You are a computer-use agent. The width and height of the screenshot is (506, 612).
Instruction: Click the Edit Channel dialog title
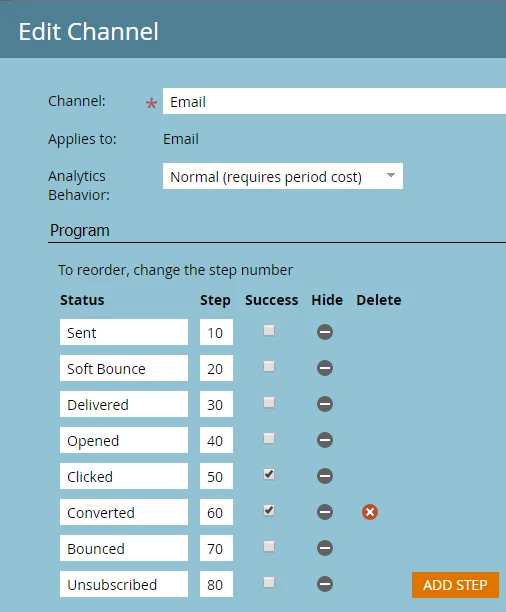tap(89, 31)
